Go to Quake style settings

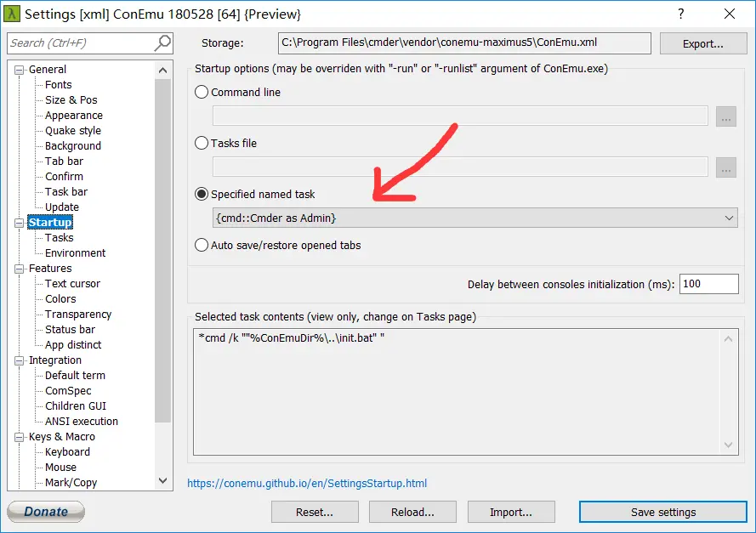73,131
